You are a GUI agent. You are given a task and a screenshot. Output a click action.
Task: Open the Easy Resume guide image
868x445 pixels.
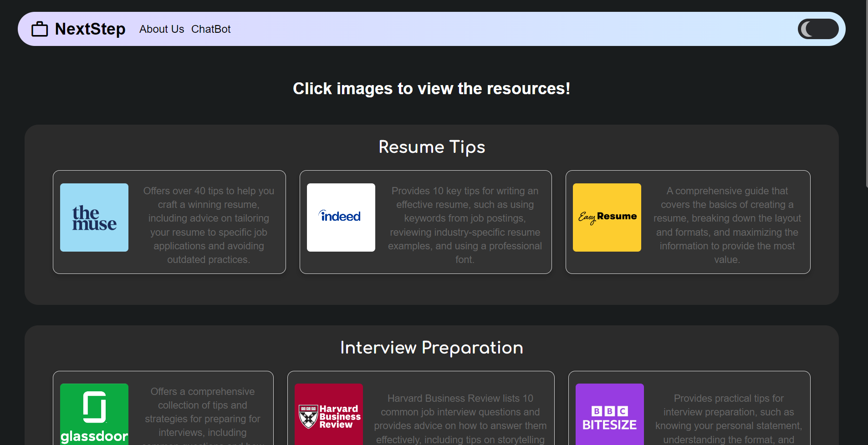pos(607,217)
